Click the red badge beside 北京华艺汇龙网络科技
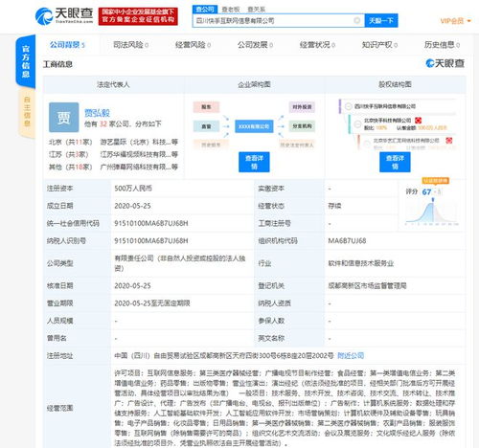Image resolution: width=479 pixels, height=448 pixels. [x=449, y=141]
